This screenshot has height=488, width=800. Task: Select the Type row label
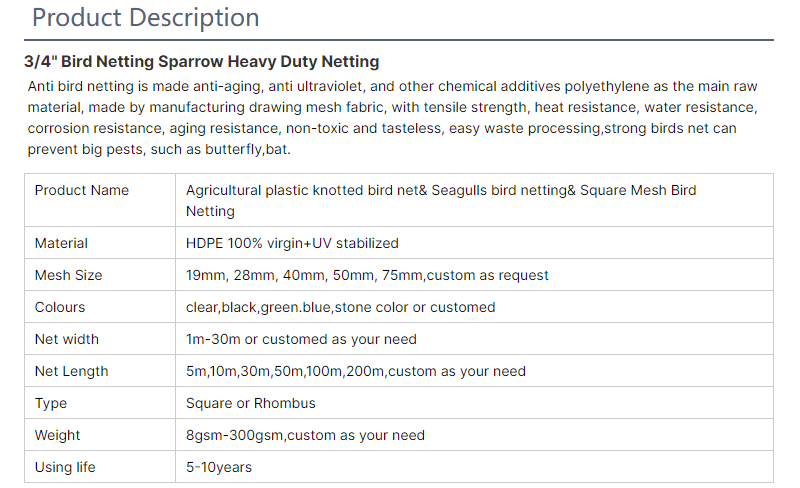[51, 403]
